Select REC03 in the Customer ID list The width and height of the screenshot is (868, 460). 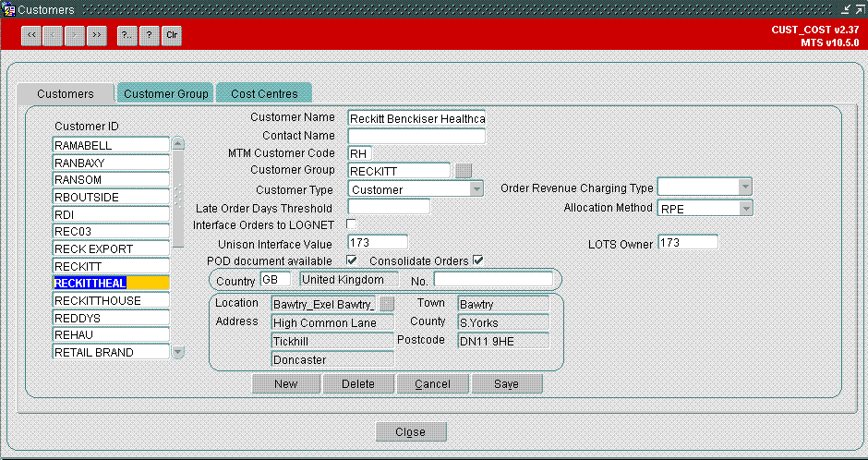pos(111,231)
